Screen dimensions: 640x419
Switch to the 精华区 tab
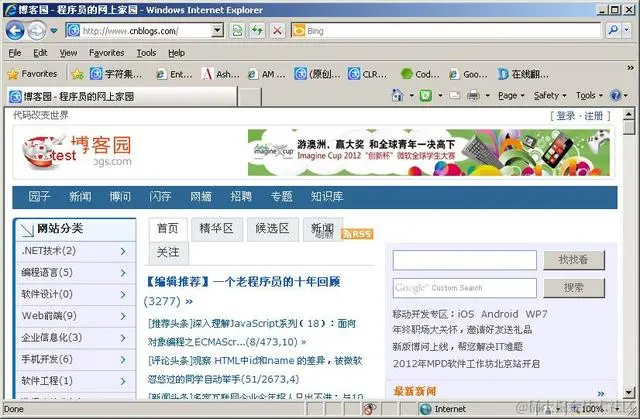[217, 229]
